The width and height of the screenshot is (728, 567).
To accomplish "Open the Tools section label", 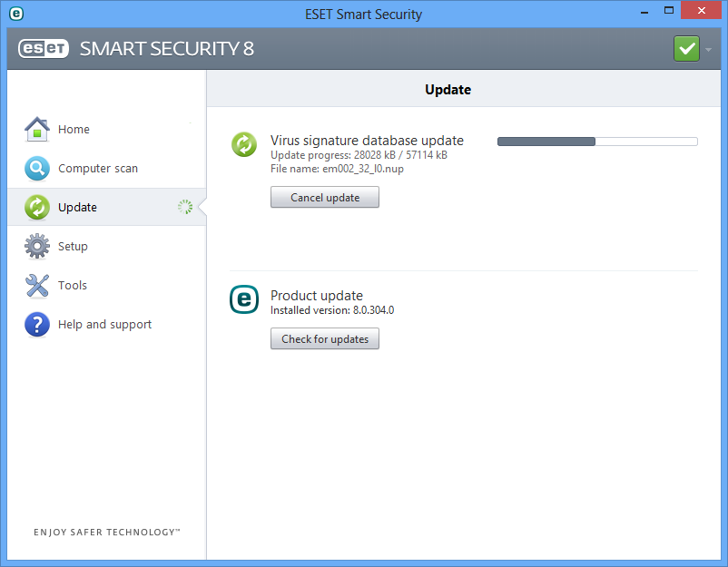I will 73,286.
